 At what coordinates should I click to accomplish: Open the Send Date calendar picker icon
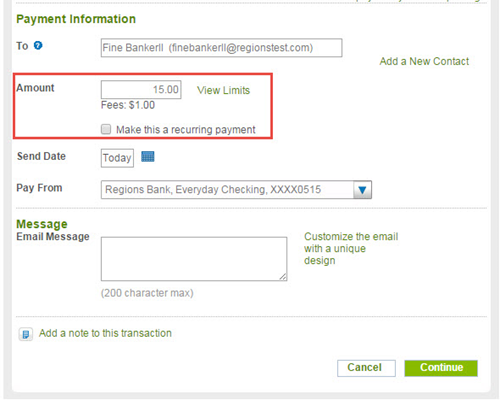tap(148, 156)
